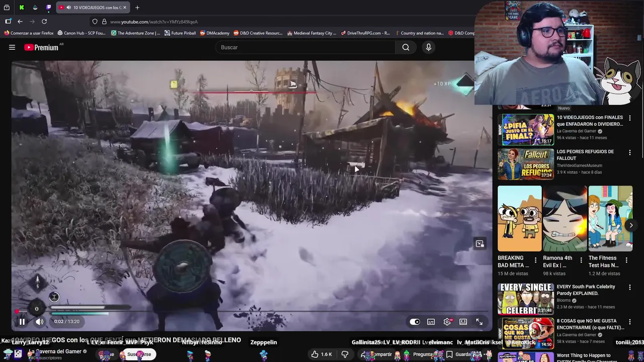Switch to the third pinned tab

tap(35, 8)
